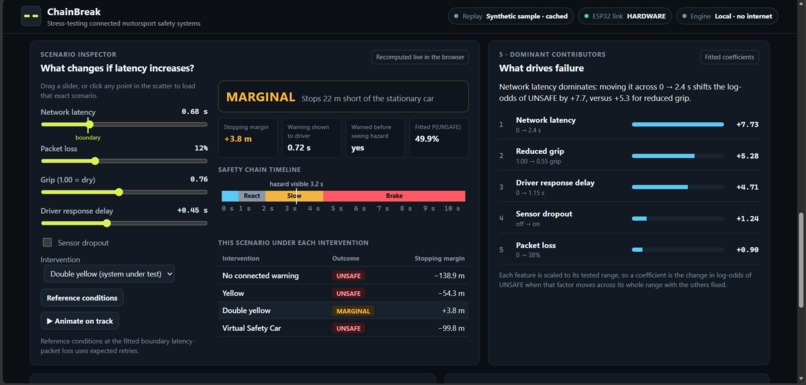Click the MARGINAL outcome banner
Image resolution: width=806 pixels, height=385 pixels.
click(343, 96)
